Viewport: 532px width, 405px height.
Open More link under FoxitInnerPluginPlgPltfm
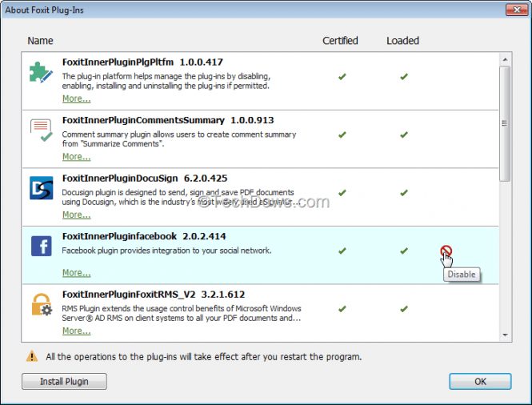click(x=76, y=98)
